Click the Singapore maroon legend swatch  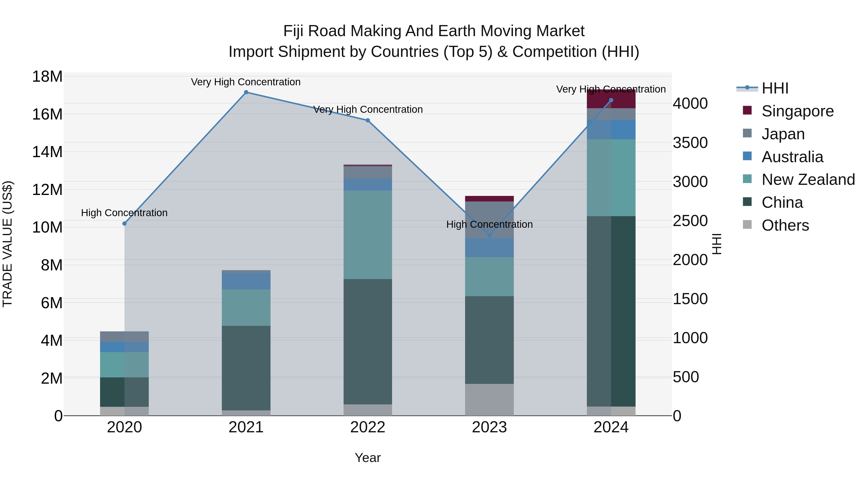(747, 110)
